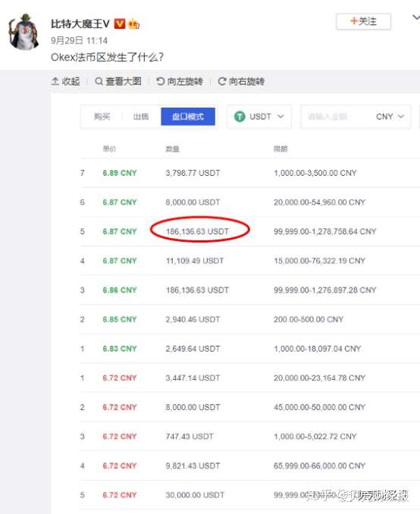This screenshot has width=420, height=514.
Task: Click the 单价 column header
Action: 109,149
